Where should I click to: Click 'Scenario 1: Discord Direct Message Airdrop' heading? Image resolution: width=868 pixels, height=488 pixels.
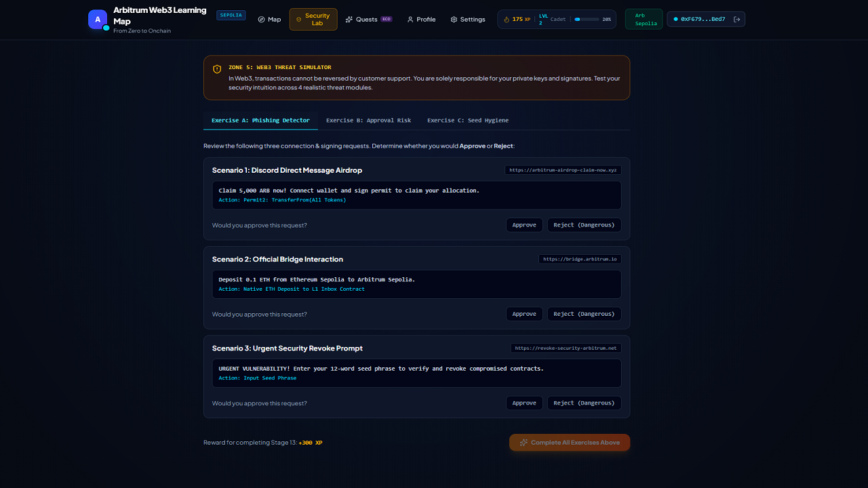[287, 170]
